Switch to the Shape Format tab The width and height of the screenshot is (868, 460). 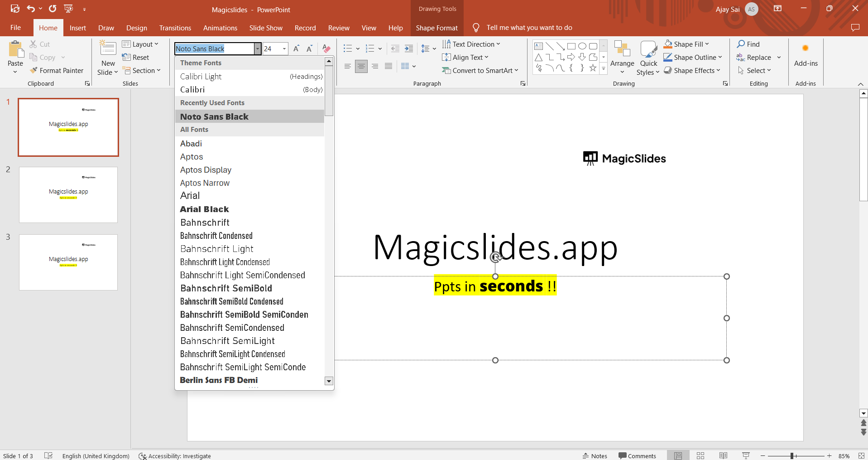436,28
